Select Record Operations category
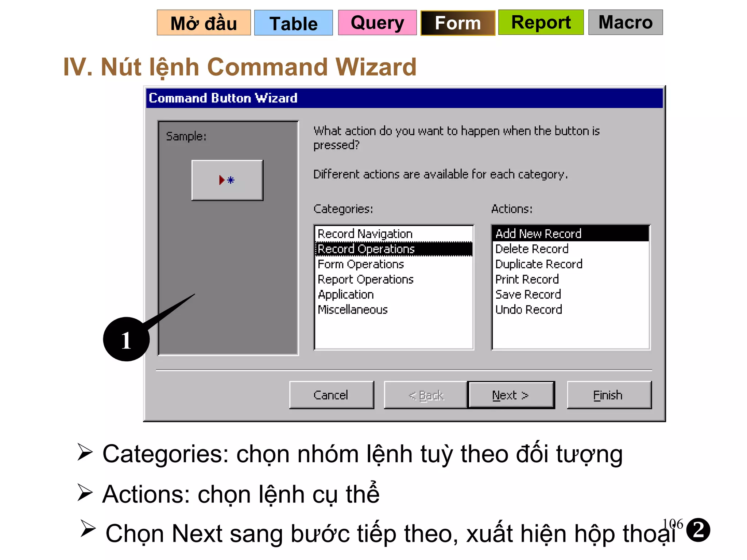This screenshot has height=560, width=747. [394, 249]
